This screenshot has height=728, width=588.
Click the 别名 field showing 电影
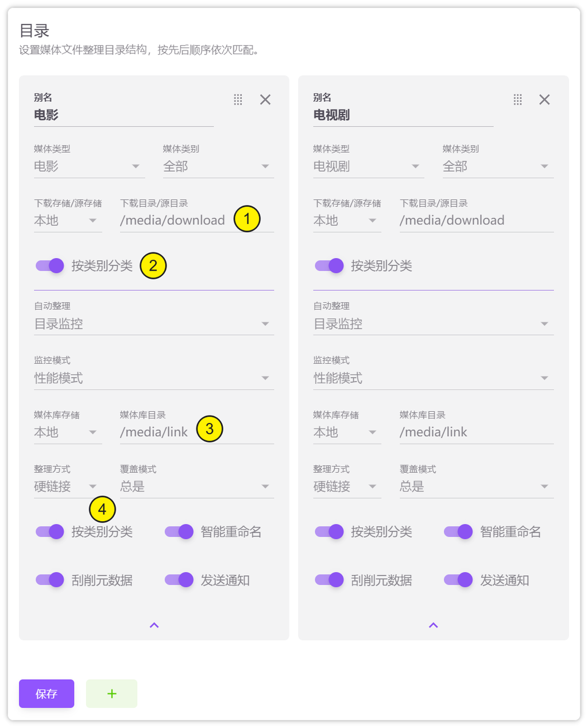(123, 115)
